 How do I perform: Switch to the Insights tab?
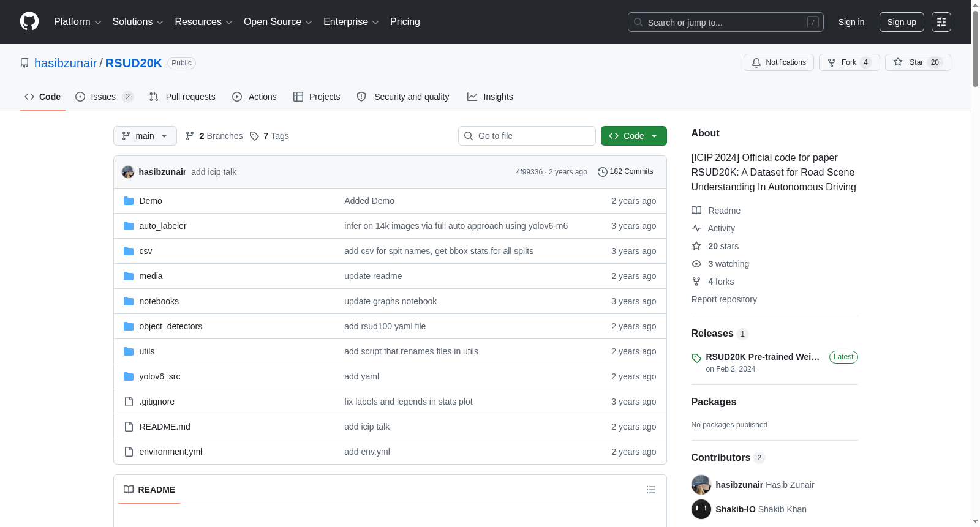coord(490,97)
